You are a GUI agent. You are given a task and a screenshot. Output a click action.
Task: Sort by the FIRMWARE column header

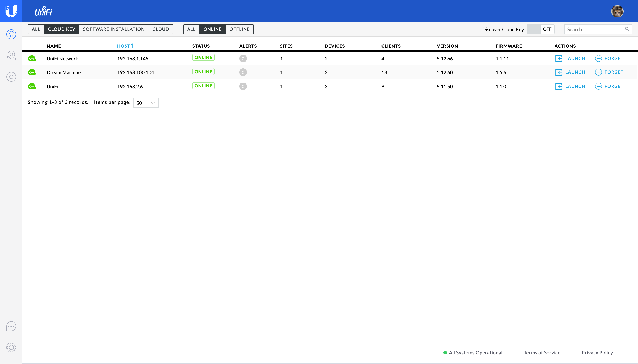(508, 46)
